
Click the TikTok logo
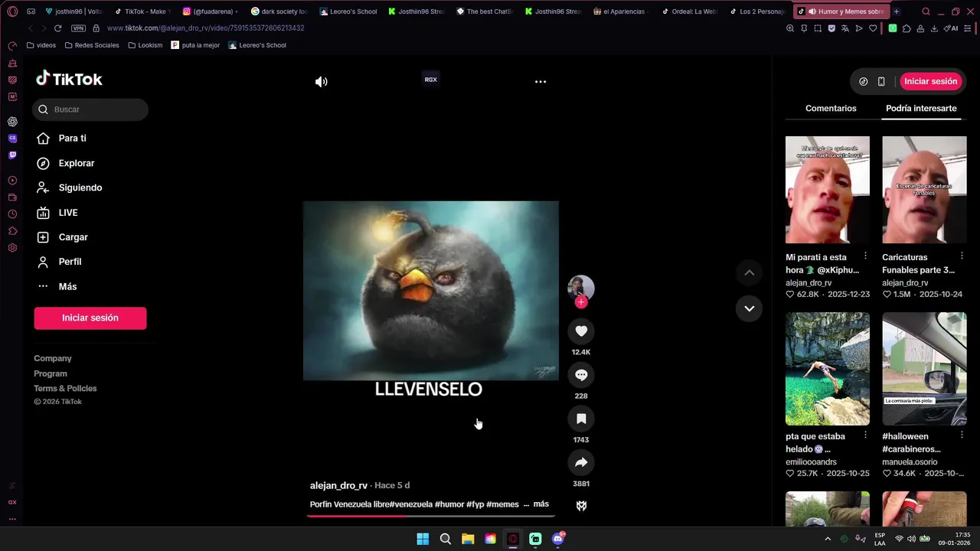pos(69,79)
